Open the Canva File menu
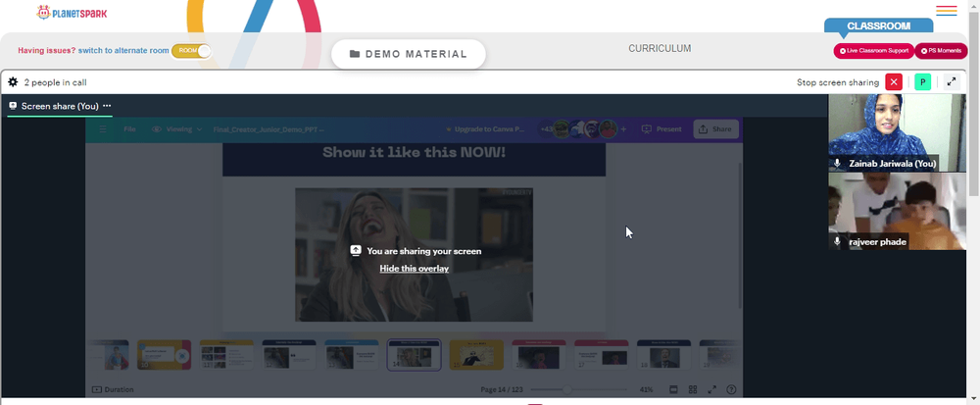980x405 pixels. coord(129,129)
